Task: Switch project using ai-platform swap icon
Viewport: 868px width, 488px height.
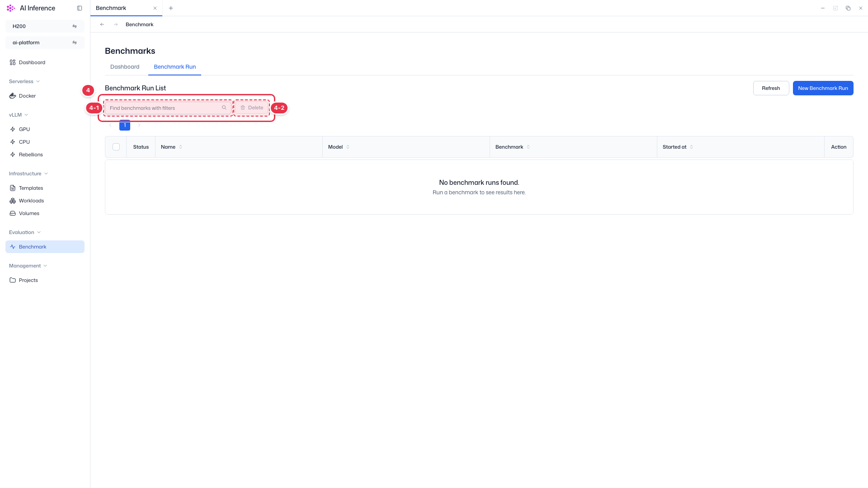Action: pos(75,42)
